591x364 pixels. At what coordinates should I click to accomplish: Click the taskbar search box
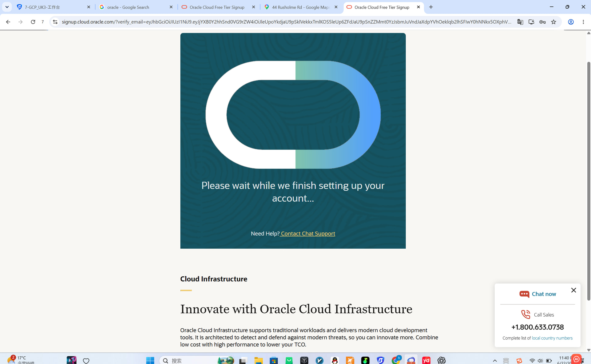pos(197,360)
